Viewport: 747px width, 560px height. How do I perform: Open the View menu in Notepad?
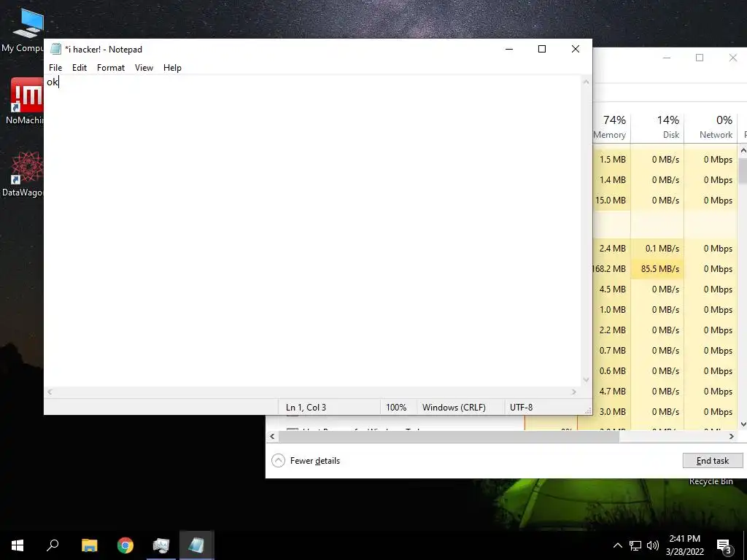click(x=144, y=68)
